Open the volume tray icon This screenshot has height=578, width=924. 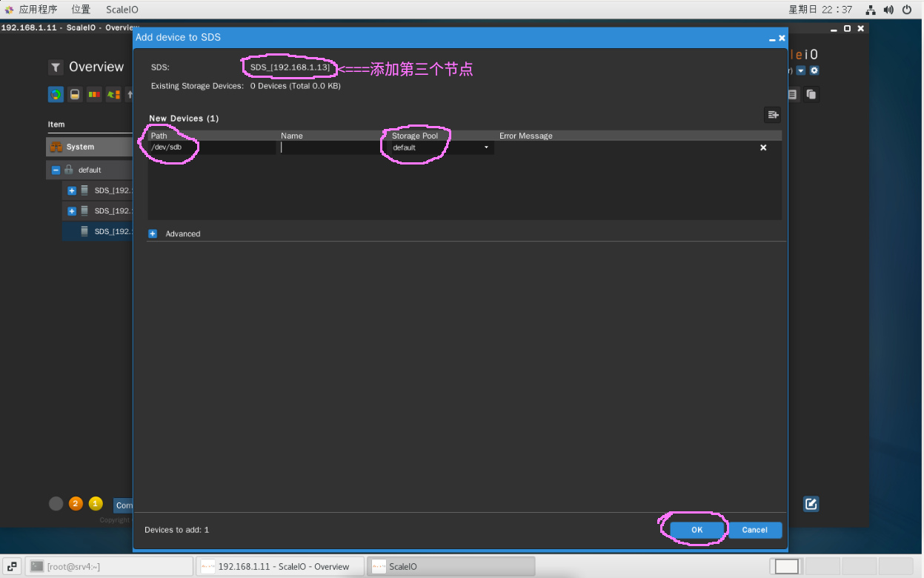coord(888,10)
